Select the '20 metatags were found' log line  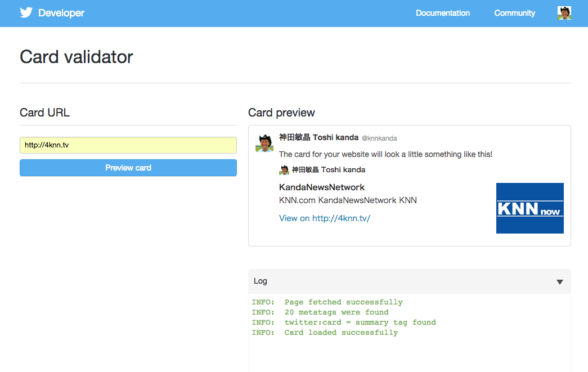click(320, 312)
